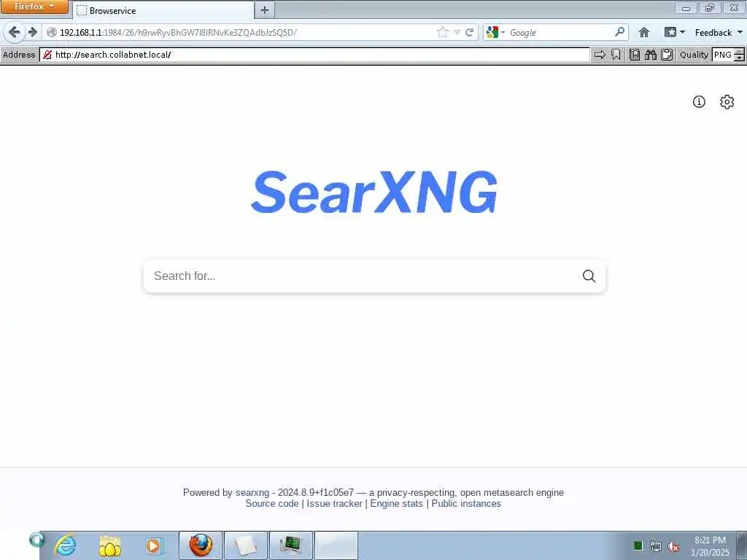The height and width of the screenshot is (560, 747).
Task: Open the Public instances link
Action: point(466,503)
